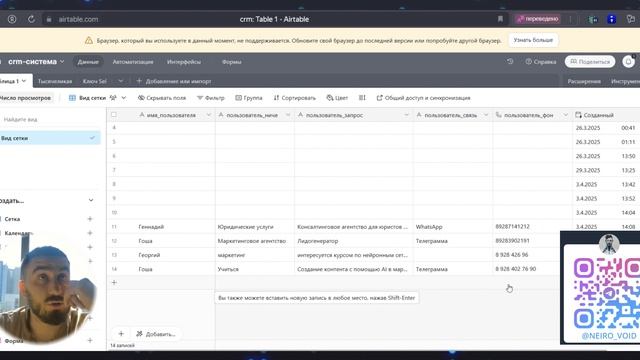Expand the table list chevron
This screenshot has height=360, width=640.
[120, 81]
